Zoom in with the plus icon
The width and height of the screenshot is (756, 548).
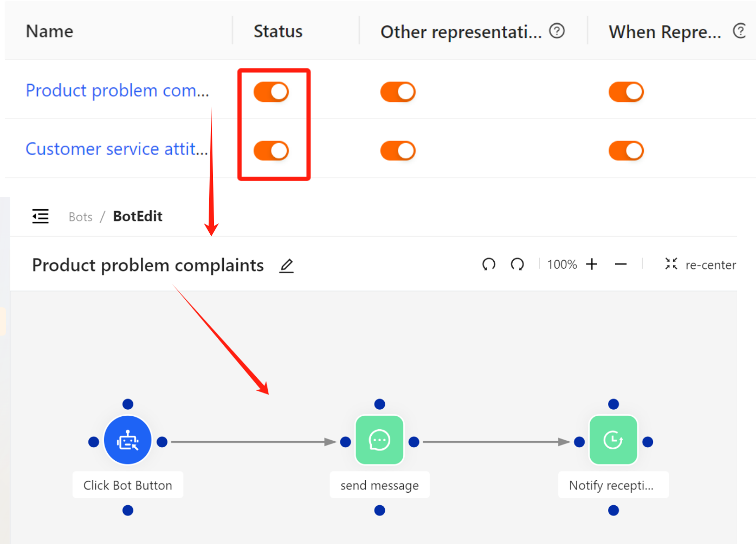tap(592, 265)
